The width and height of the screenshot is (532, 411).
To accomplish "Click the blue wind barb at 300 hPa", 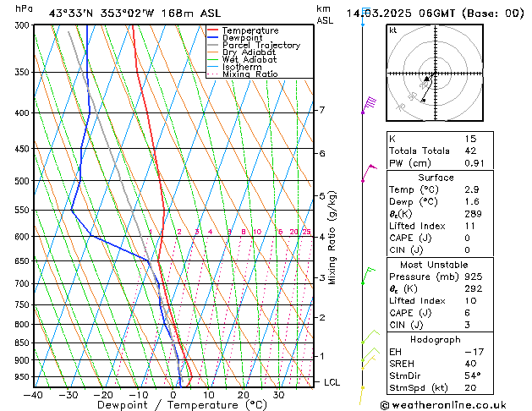I will (365, 16).
